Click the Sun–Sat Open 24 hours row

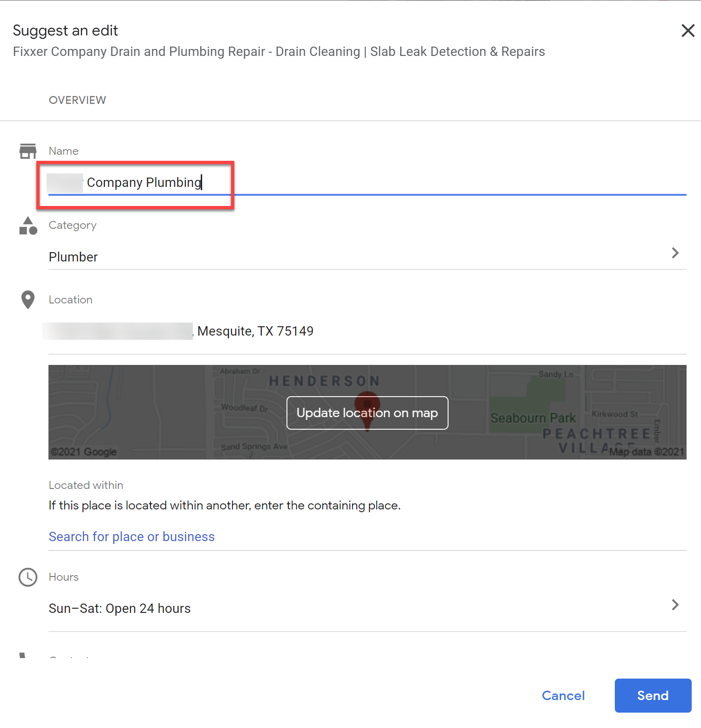(x=119, y=608)
